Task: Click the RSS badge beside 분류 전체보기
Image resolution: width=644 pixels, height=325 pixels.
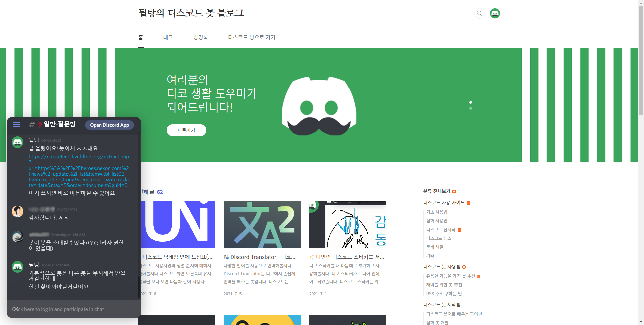Action: tap(454, 192)
